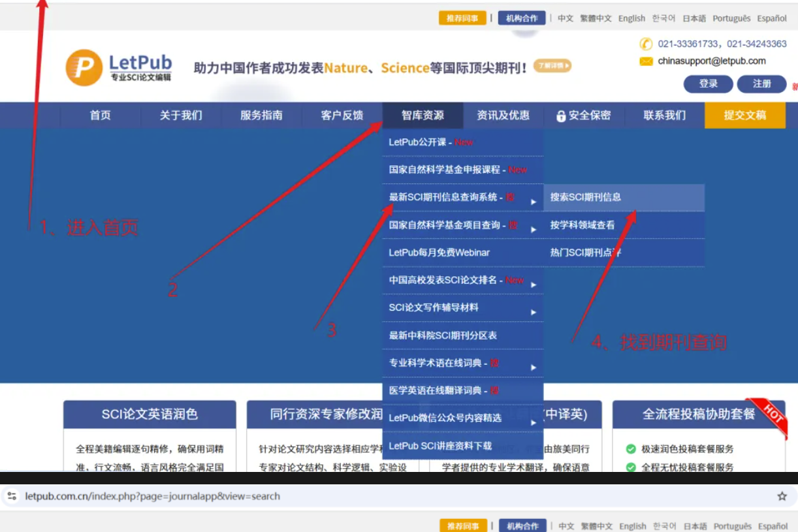Select 最新中科院SCI期刊分区表 menu entry
This screenshot has height=532, width=798.
pos(463,336)
